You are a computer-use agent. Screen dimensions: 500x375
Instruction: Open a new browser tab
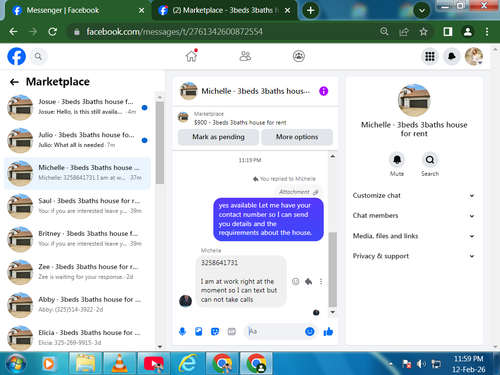coord(310,11)
